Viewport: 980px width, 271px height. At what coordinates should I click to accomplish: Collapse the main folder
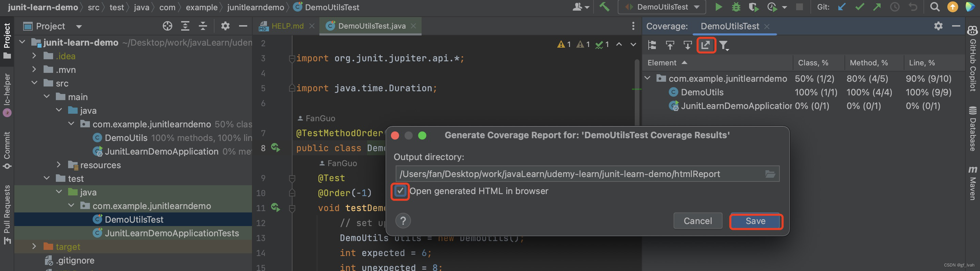[46, 96]
